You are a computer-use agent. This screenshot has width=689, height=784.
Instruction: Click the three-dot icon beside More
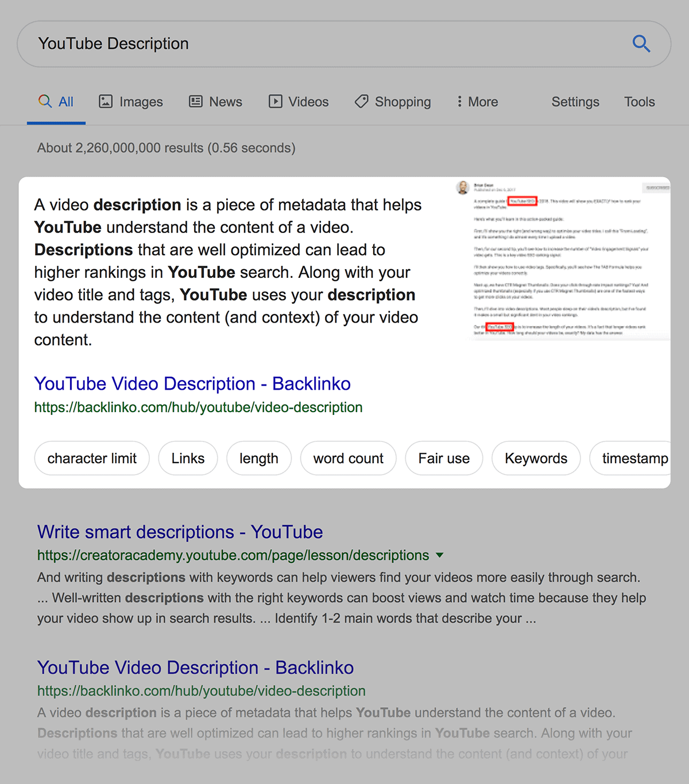[459, 102]
